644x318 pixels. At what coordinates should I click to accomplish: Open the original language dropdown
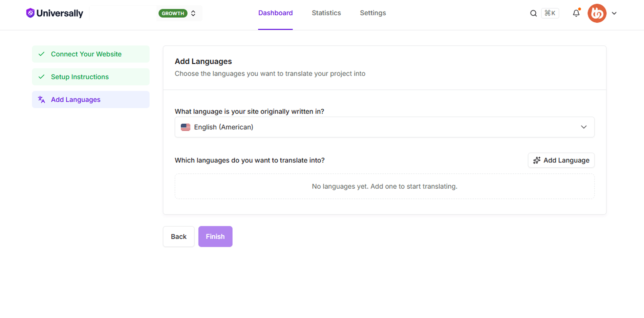tap(384, 127)
